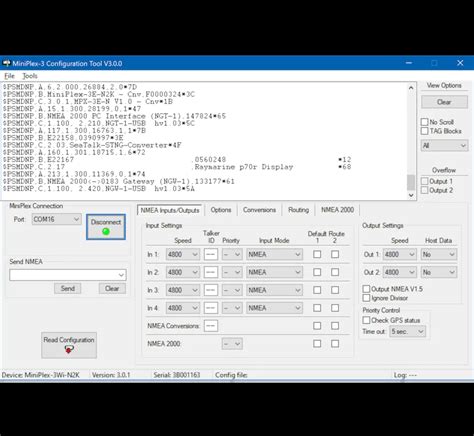
Task: Open the Out 1 Host Data dropdown
Action: (439, 254)
